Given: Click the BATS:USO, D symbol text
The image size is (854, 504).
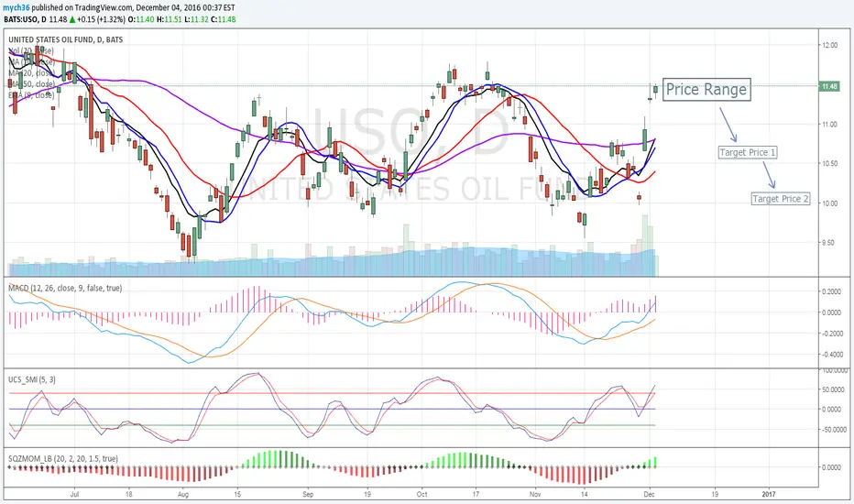Looking at the screenshot, I should click(x=25, y=19).
